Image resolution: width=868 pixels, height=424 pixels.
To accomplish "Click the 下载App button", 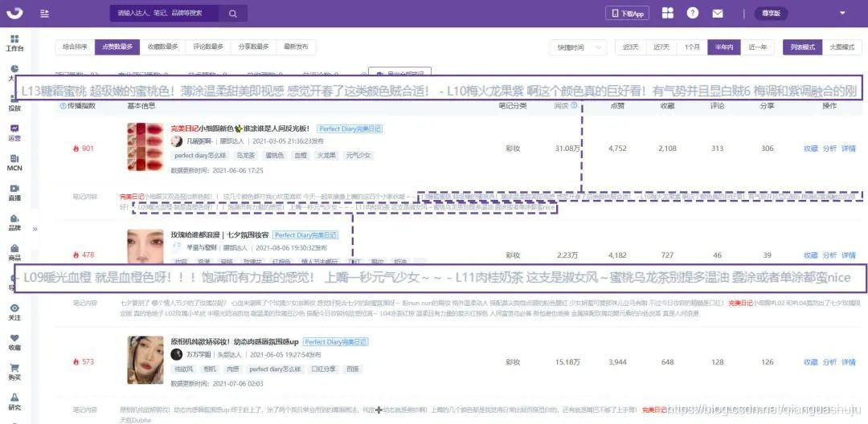I will pos(628,14).
